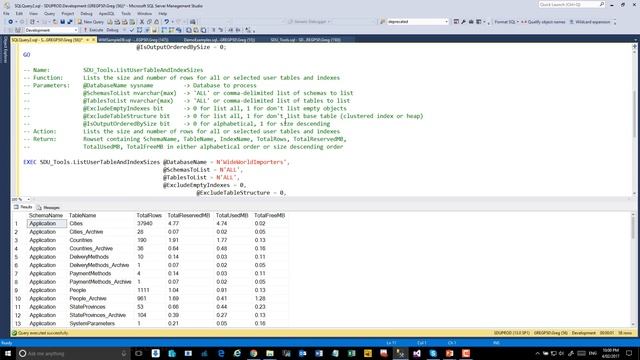The width and height of the screenshot is (640, 360).
Task: Click the Save icon in toolbar
Action: coord(62,22)
